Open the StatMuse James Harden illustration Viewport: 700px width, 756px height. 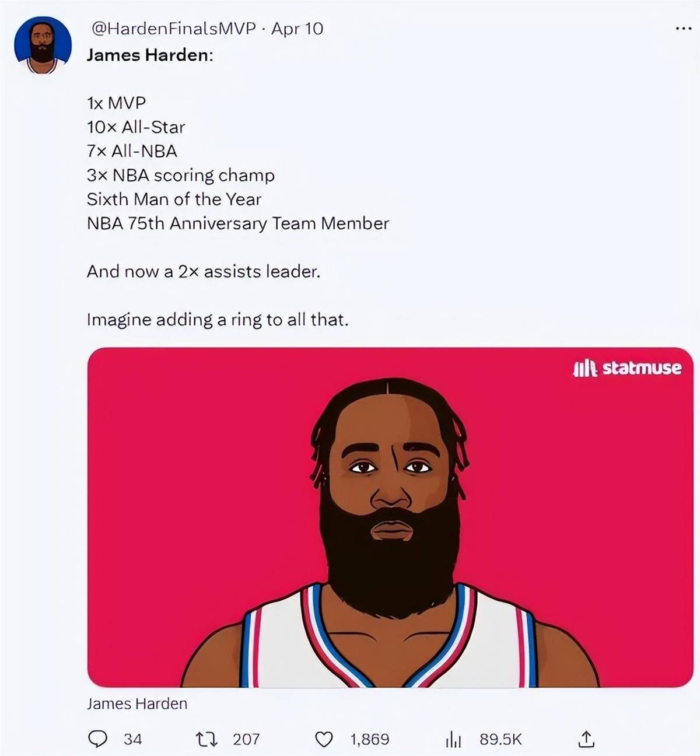390,517
